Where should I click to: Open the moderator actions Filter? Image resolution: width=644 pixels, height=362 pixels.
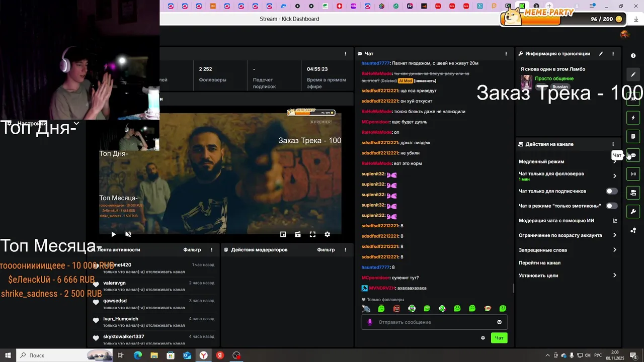[326, 250]
